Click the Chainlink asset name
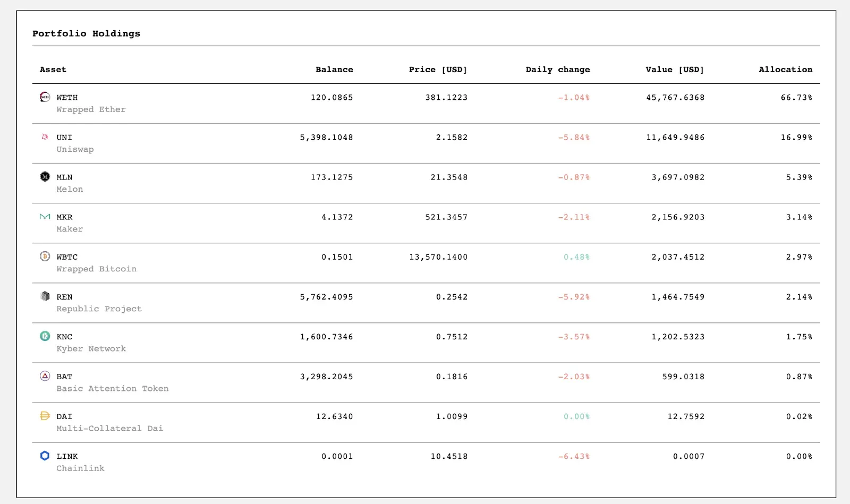The width and height of the screenshot is (850, 504). [x=81, y=468]
